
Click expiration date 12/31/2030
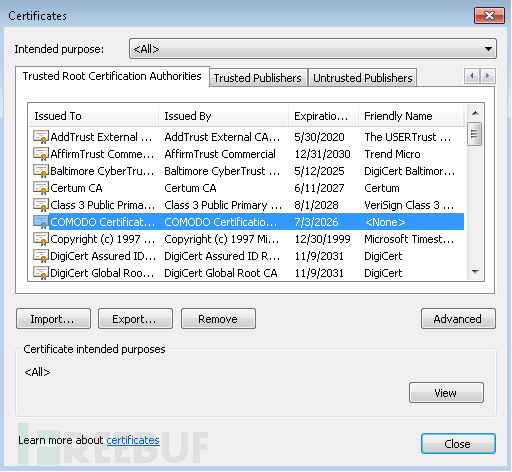tap(322, 154)
